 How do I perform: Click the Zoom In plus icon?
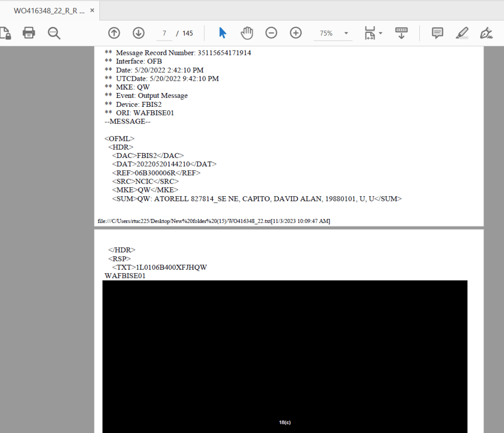click(x=296, y=33)
